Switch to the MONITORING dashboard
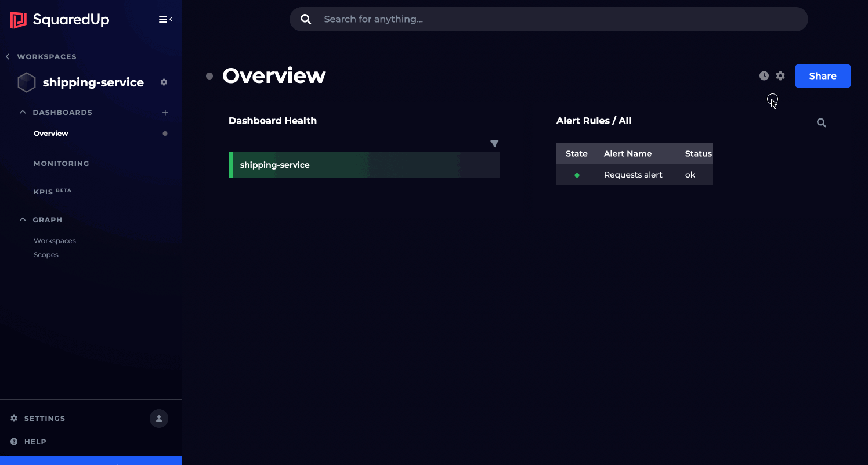 click(x=62, y=163)
